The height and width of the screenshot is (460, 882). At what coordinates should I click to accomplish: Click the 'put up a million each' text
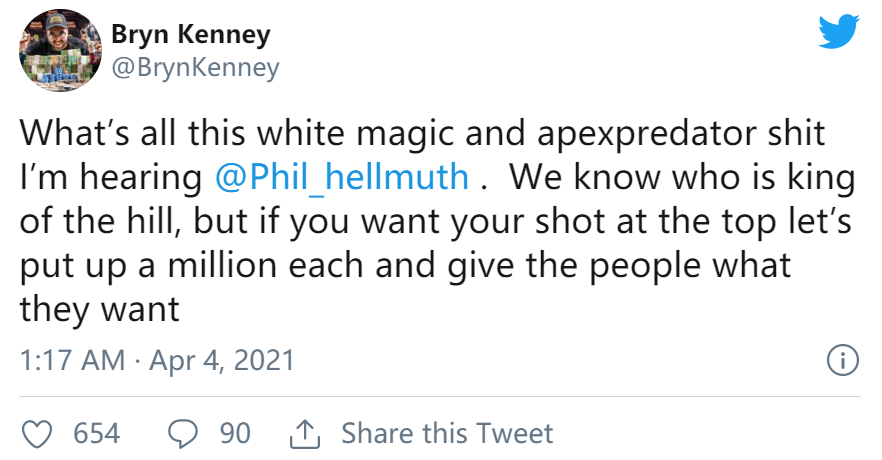coord(191,266)
